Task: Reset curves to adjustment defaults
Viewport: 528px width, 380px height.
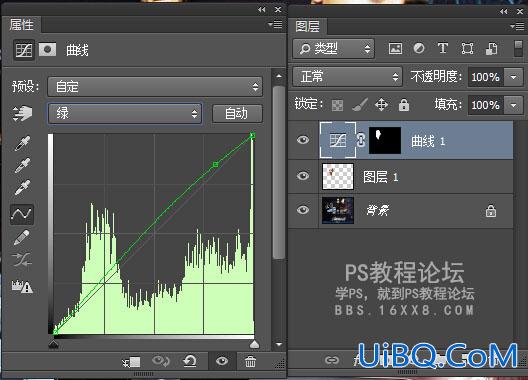Action: pyautogui.click(x=190, y=361)
